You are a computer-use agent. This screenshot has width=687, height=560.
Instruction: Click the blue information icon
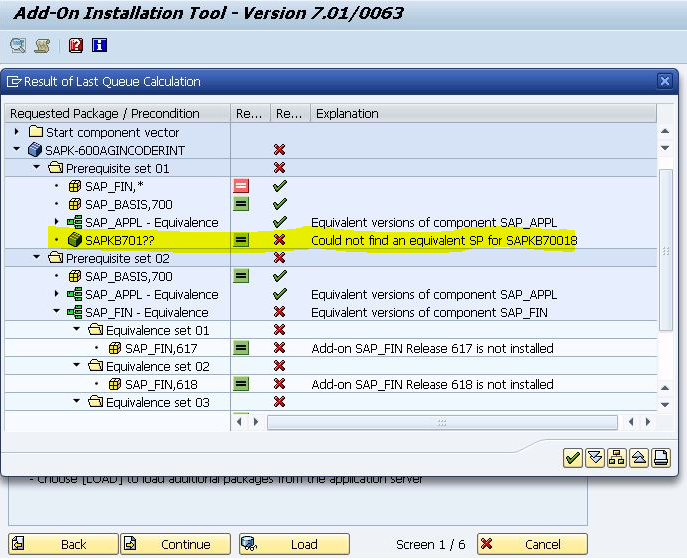tap(99, 45)
